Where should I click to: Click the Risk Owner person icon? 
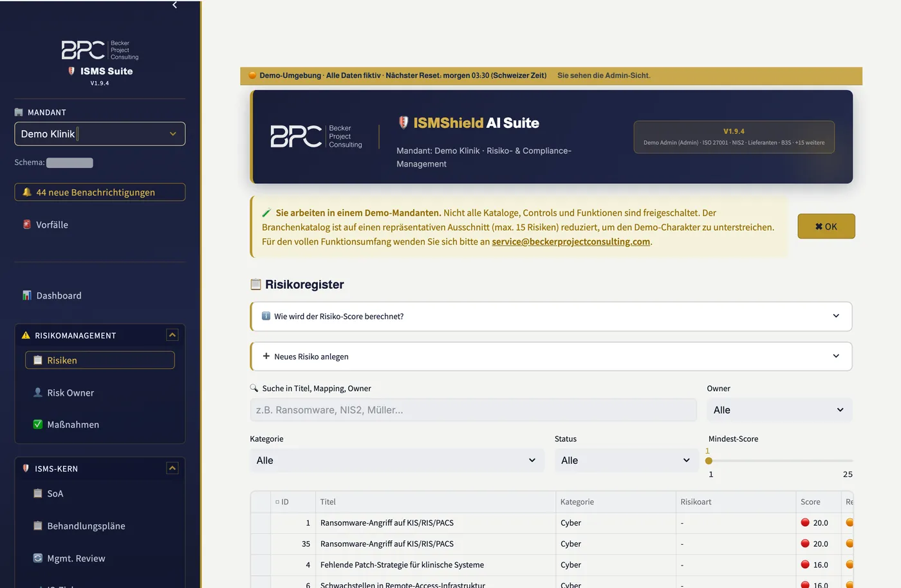tap(38, 392)
